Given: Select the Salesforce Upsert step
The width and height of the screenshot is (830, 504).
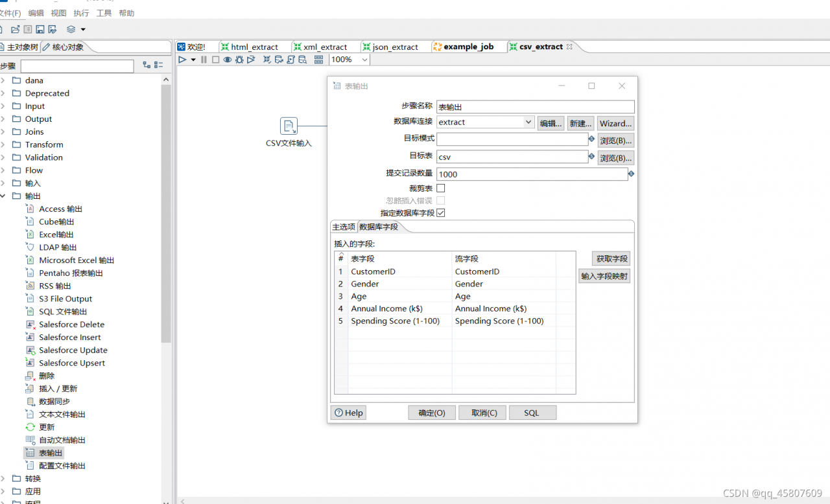Looking at the screenshot, I should click(71, 363).
